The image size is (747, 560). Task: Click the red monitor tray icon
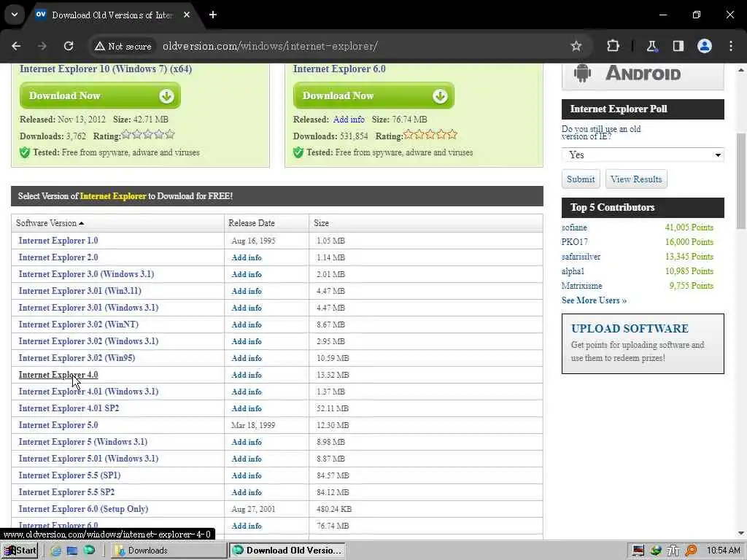tap(638, 551)
